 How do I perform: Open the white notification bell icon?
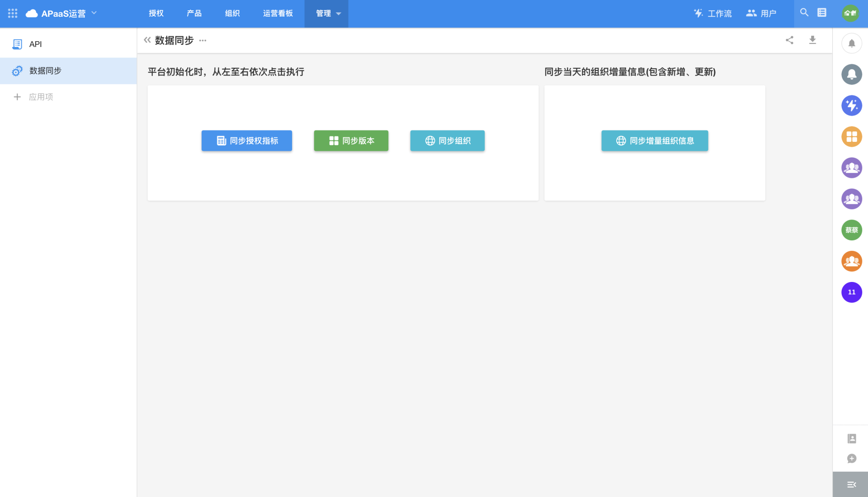851,43
